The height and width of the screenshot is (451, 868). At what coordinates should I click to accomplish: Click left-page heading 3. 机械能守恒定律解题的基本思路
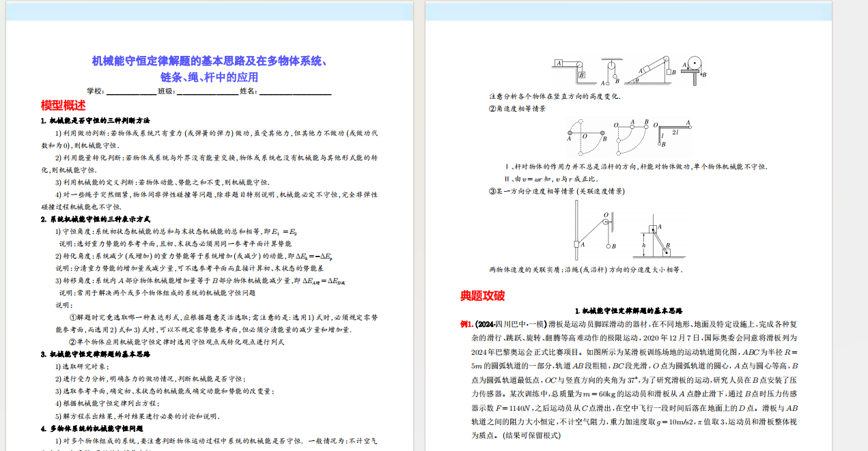pos(95,354)
